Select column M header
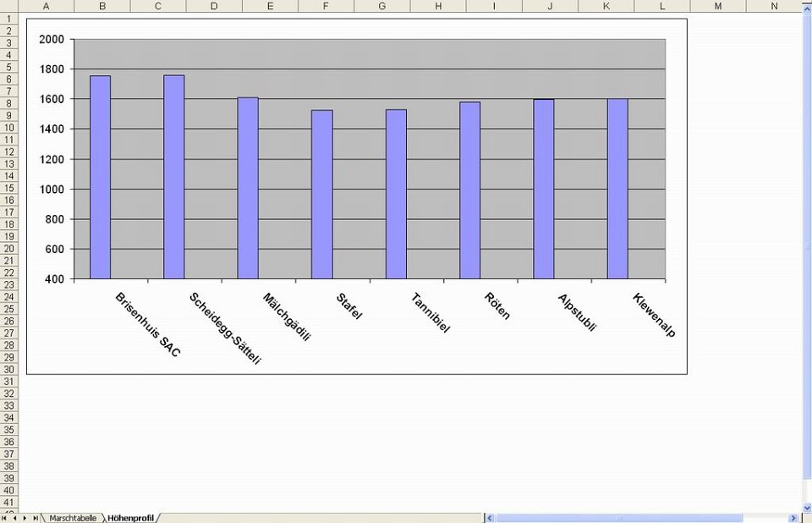Screen dimensions: 812x523 pos(718,6)
